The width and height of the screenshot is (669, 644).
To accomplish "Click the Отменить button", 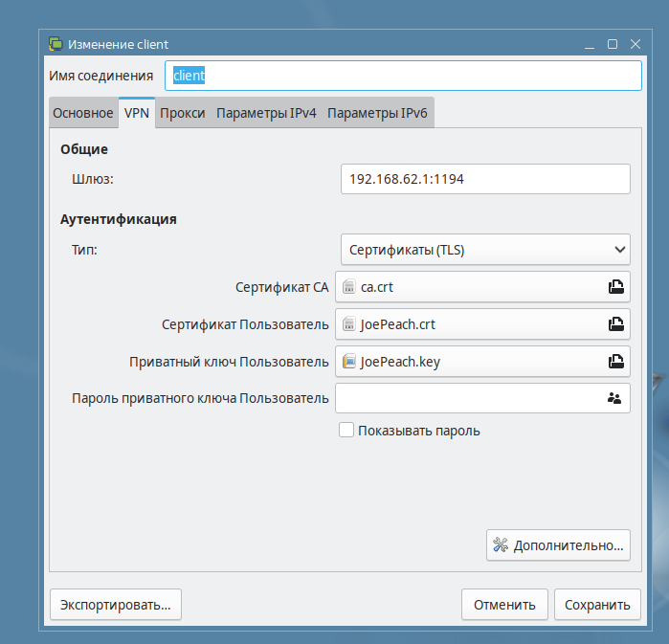I will pyautogui.click(x=504, y=605).
